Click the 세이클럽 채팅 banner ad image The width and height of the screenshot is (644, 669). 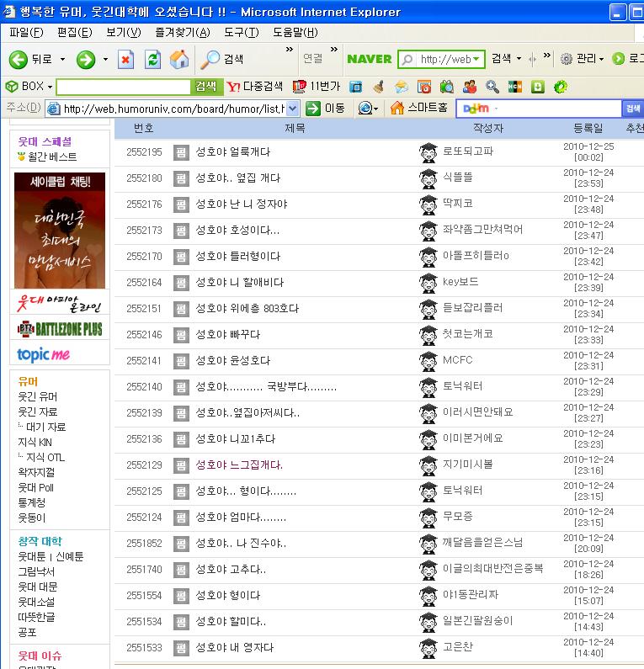point(60,230)
